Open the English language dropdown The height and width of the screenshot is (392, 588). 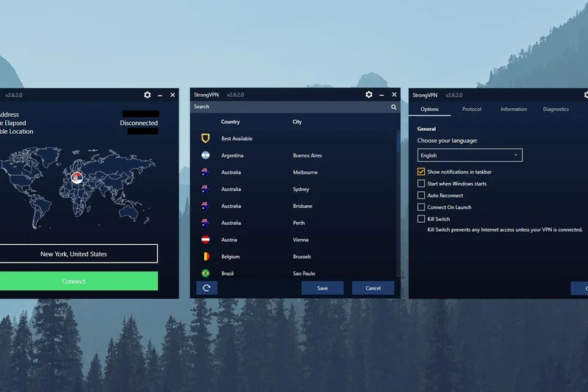(x=470, y=155)
